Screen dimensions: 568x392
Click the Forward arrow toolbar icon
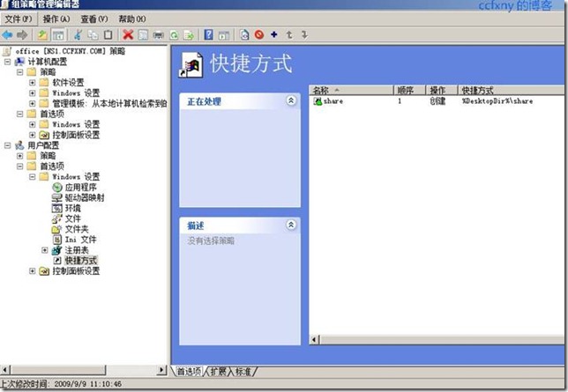tap(22, 35)
